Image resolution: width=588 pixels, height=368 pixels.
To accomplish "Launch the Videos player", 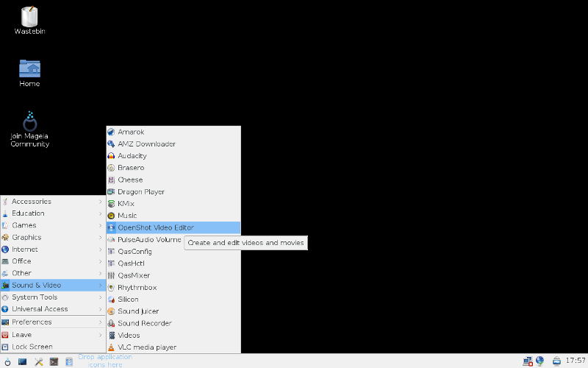I will click(x=173, y=336).
